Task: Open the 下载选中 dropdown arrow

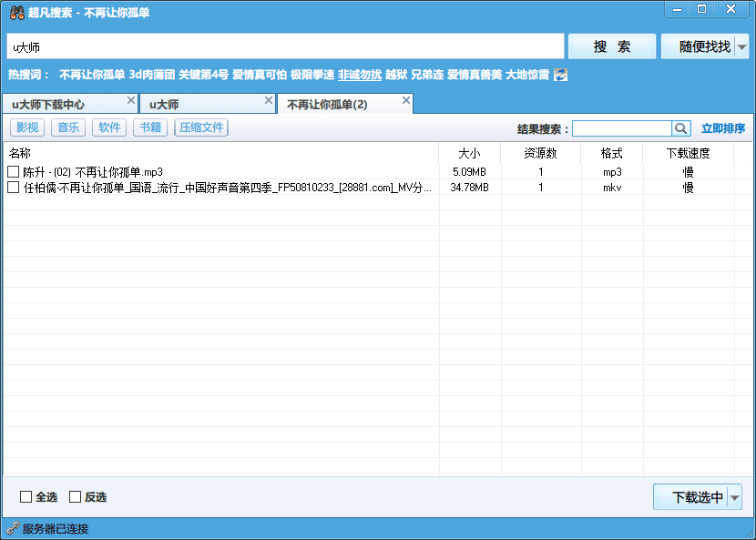Action: 734,497
